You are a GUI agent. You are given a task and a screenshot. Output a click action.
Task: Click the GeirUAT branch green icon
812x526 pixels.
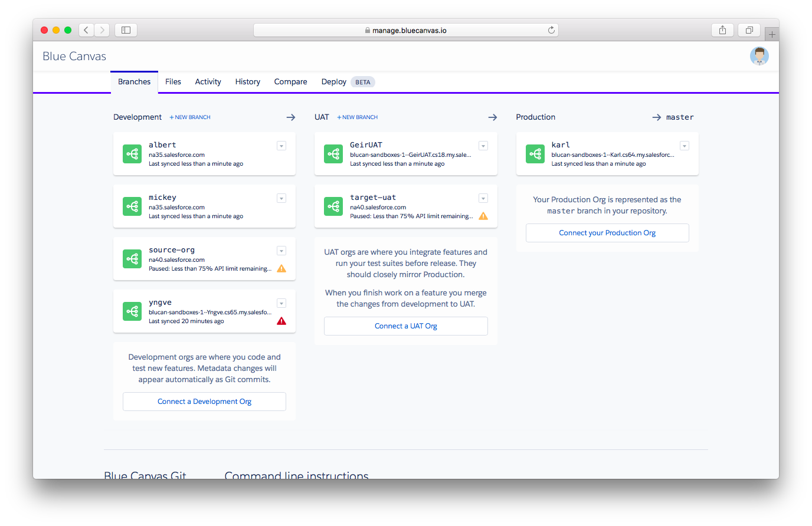(x=333, y=154)
